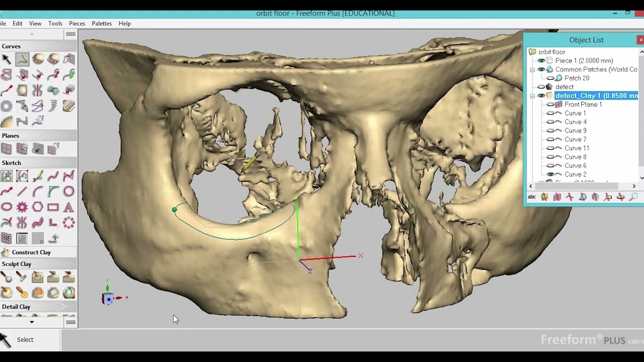This screenshot has height=362, width=644.
Task: Click the abc rename icon in Object List
Action: 532,197
